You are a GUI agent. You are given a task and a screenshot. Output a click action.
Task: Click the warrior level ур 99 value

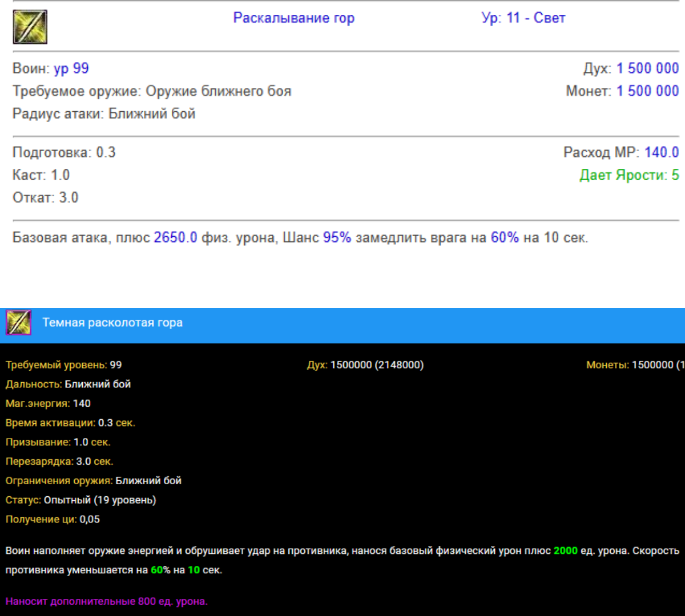click(71, 68)
